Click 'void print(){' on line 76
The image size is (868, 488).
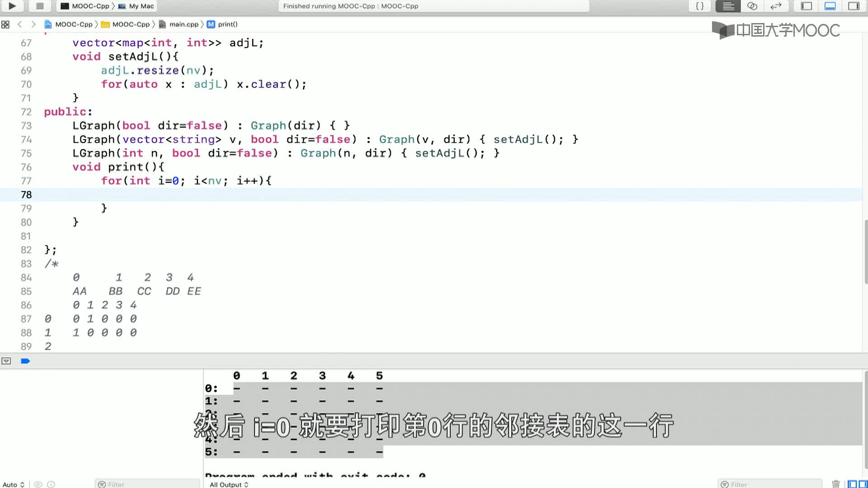(118, 167)
